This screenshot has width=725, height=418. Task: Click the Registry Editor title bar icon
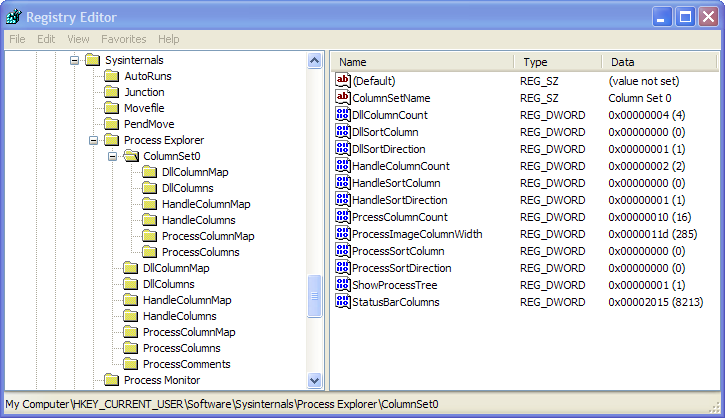click(13, 17)
